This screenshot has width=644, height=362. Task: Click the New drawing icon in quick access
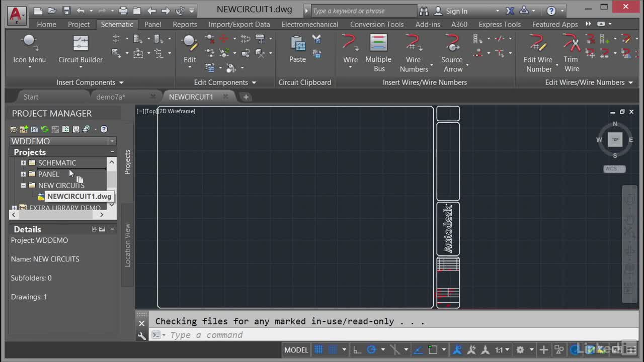pyautogui.click(x=38, y=11)
